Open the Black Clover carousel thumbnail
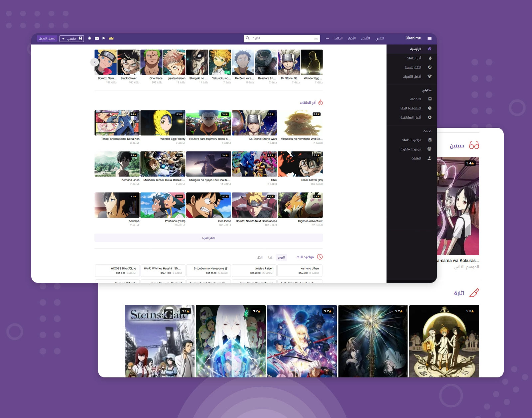Image resolution: width=532 pixels, height=418 pixels. coord(129,62)
